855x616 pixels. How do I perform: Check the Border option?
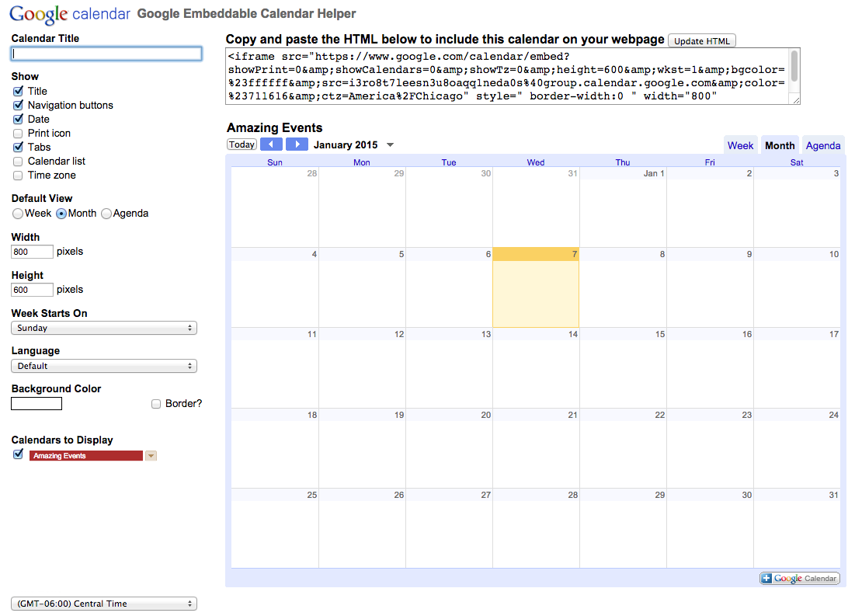pos(156,404)
